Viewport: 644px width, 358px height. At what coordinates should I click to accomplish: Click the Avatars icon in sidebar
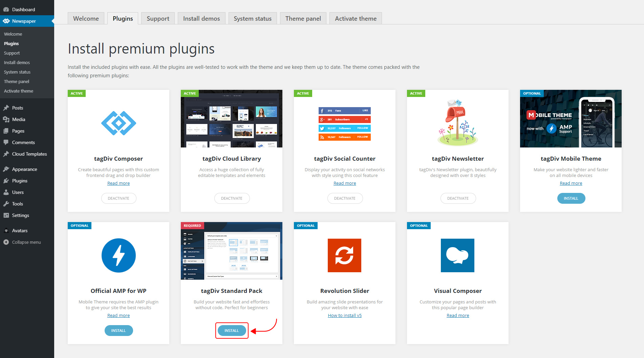6,231
